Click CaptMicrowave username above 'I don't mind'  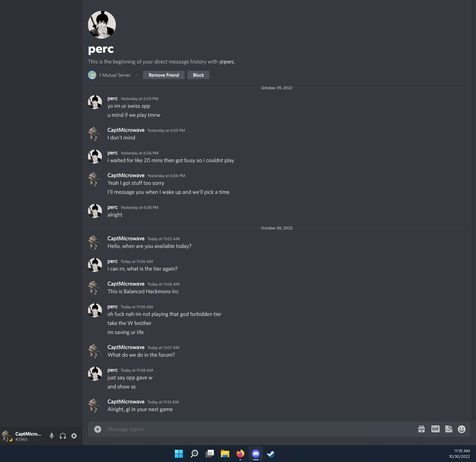(126, 130)
